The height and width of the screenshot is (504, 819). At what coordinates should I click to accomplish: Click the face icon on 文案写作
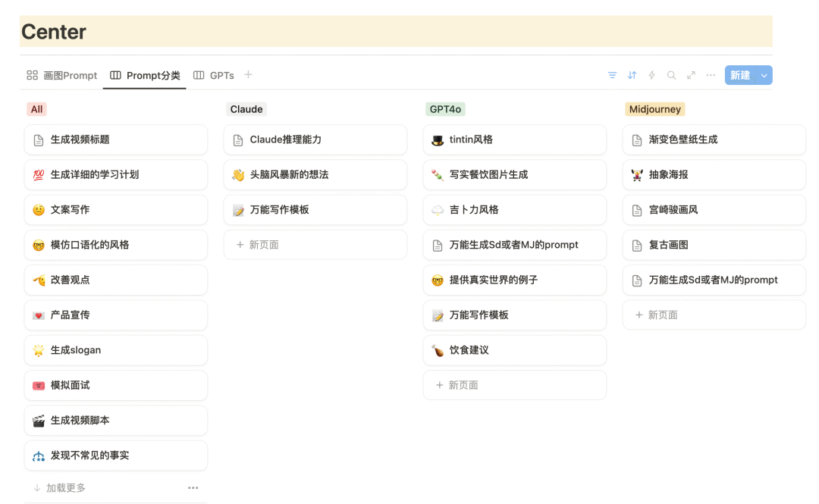click(x=39, y=210)
